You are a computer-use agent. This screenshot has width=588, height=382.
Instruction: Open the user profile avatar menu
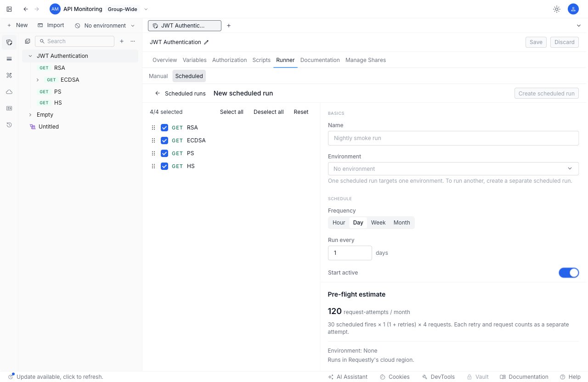pyautogui.click(x=573, y=9)
